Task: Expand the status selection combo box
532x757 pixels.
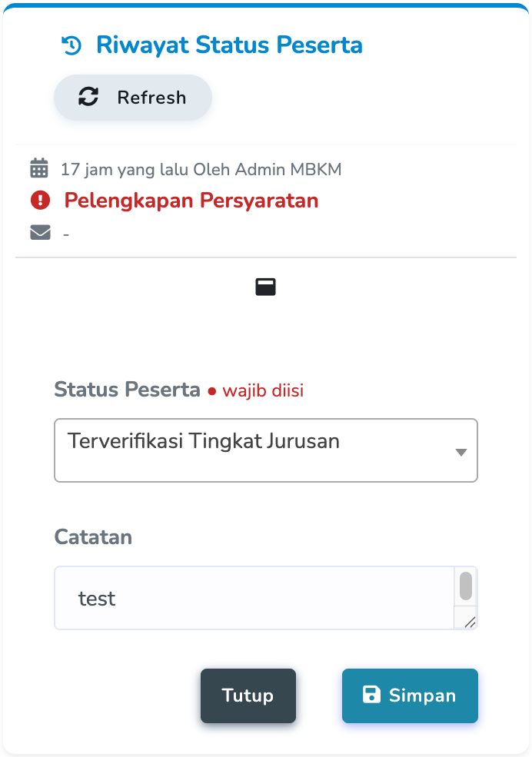Action: pyautogui.click(x=265, y=450)
